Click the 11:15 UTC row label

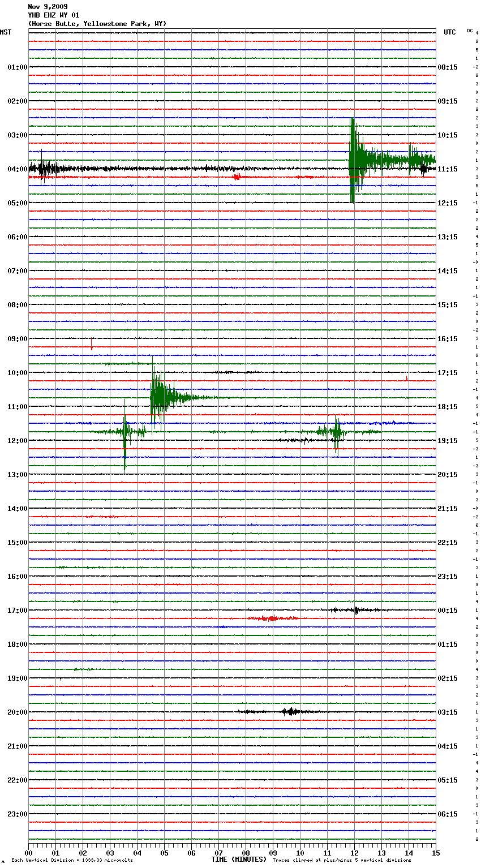[448, 169]
